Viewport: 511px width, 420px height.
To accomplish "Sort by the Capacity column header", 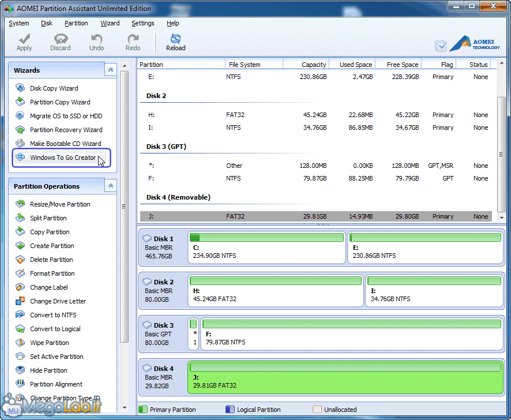I will [x=306, y=64].
